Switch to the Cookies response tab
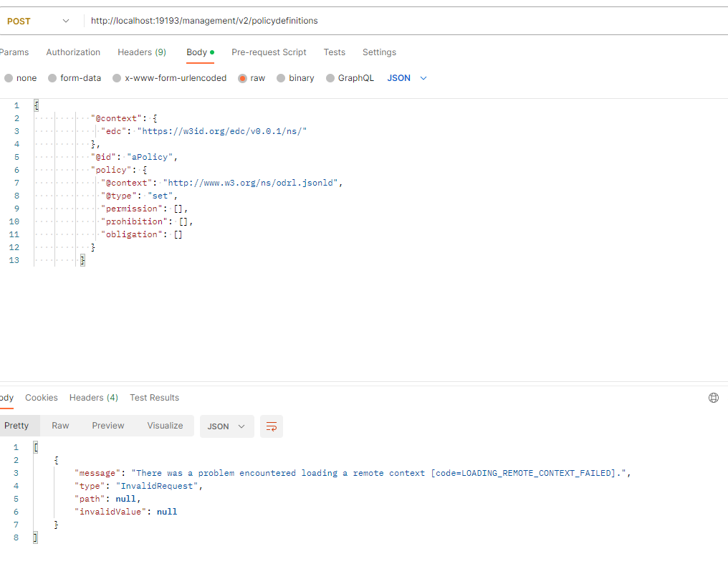This screenshot has height=564, width=728. point(41,398)
